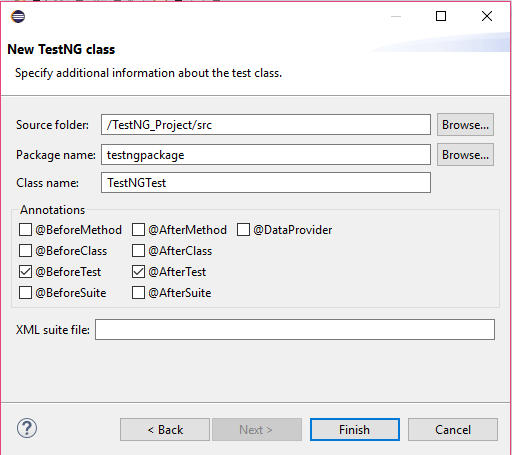The height and width of the screenshot is (455, 512).
Task: Click the empty XML suite file field
Action: [295, 330]
